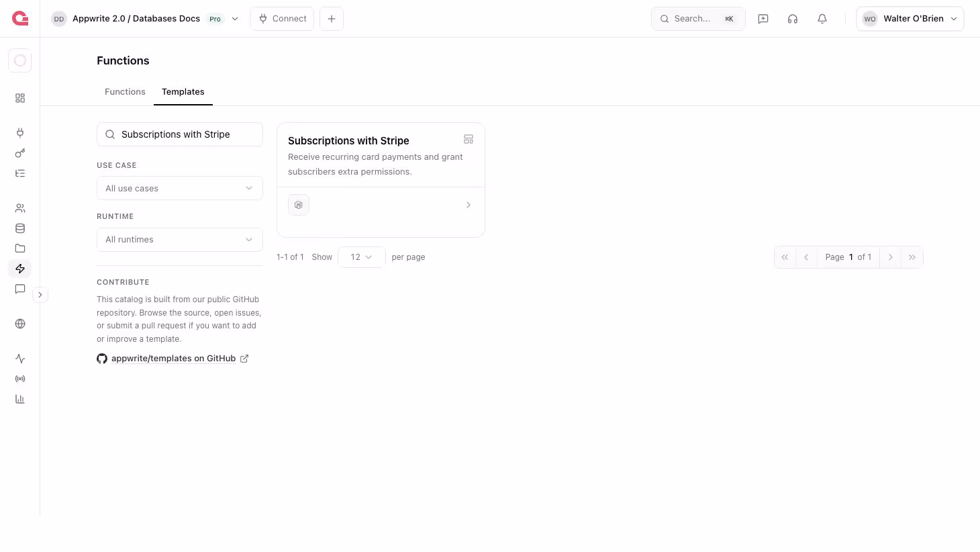Click the 1-1 of 1 results count

(x=290, y=257)
